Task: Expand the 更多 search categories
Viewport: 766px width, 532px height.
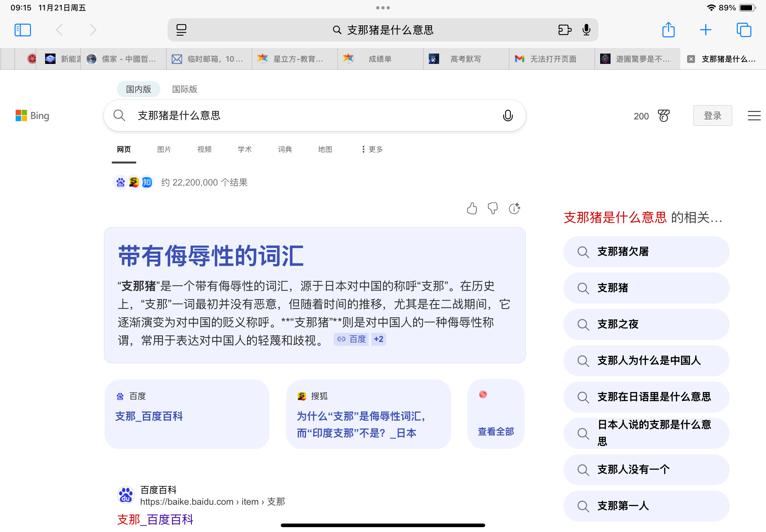Action: [372, 149]
